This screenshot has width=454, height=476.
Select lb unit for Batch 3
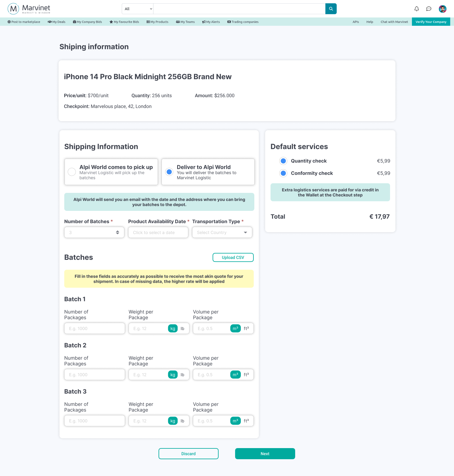[x=183, y=421]
